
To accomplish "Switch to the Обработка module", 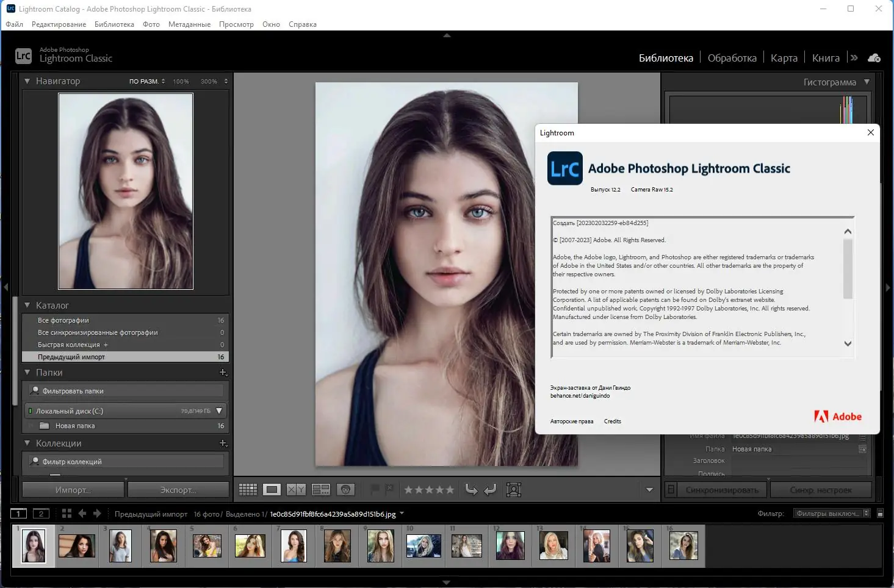I will click(732, 58).
